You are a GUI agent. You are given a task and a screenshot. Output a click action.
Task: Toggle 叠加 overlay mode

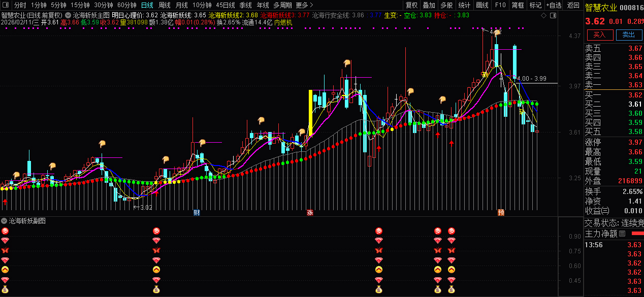coord(429,5)
